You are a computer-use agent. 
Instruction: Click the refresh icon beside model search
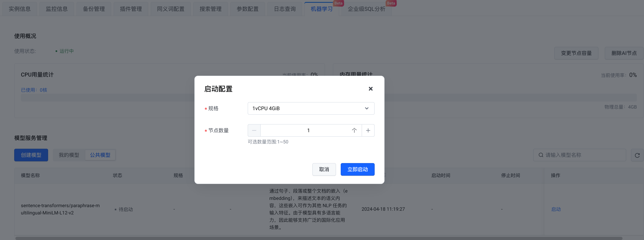coord(637,155)
